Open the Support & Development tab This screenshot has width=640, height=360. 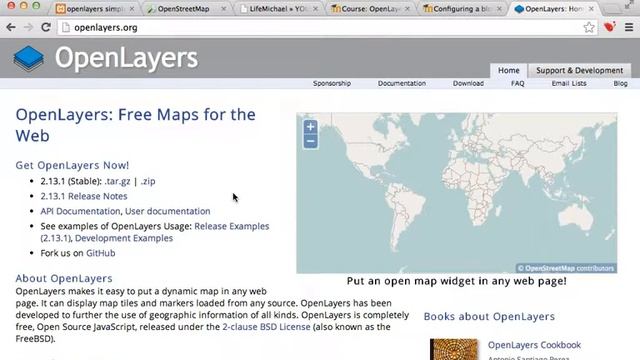pyautogui.click(x=580, y=70)
